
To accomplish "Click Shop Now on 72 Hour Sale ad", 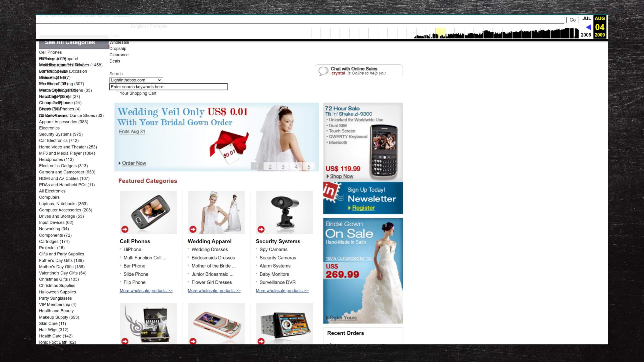I will tap(341, 176).
